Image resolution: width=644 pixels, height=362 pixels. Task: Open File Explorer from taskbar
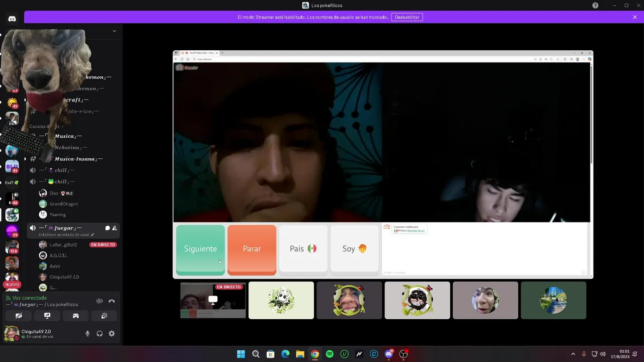click(300, 354)
